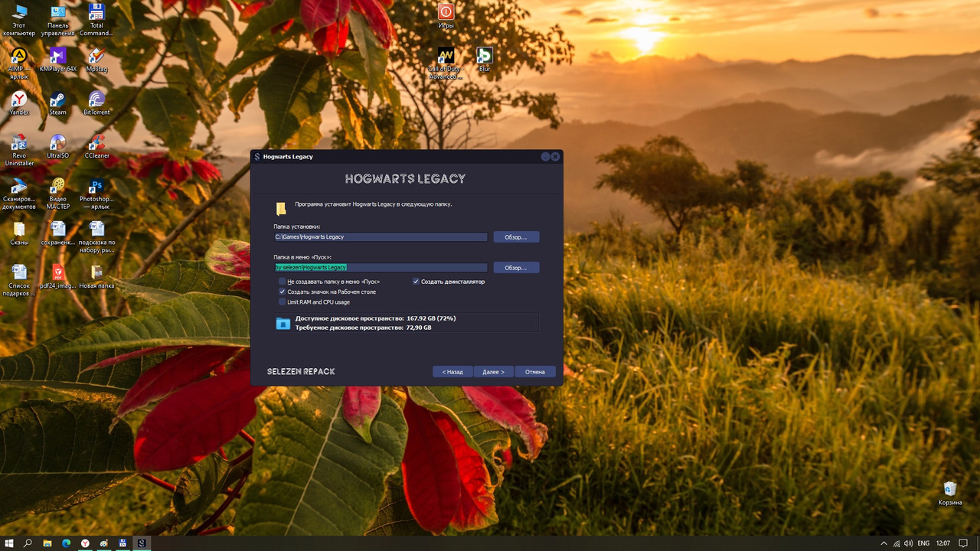Open Yandex browser from the taskbar
Viewport: 980px width, 551px height.
(x=85, y=543)
